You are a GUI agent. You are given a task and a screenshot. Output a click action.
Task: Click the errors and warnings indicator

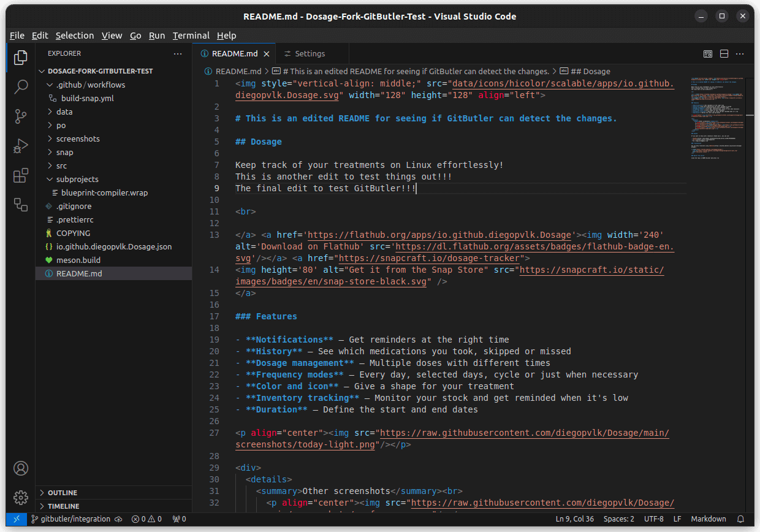146,519
